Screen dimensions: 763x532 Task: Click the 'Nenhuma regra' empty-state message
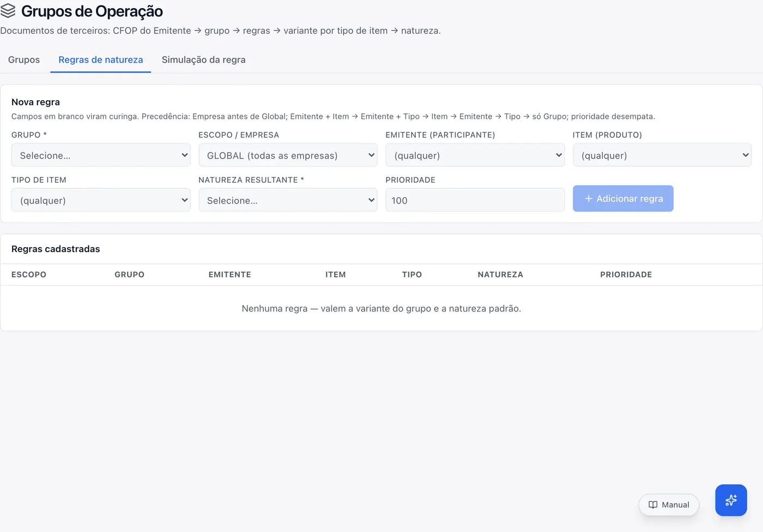(x=381, y=309)
